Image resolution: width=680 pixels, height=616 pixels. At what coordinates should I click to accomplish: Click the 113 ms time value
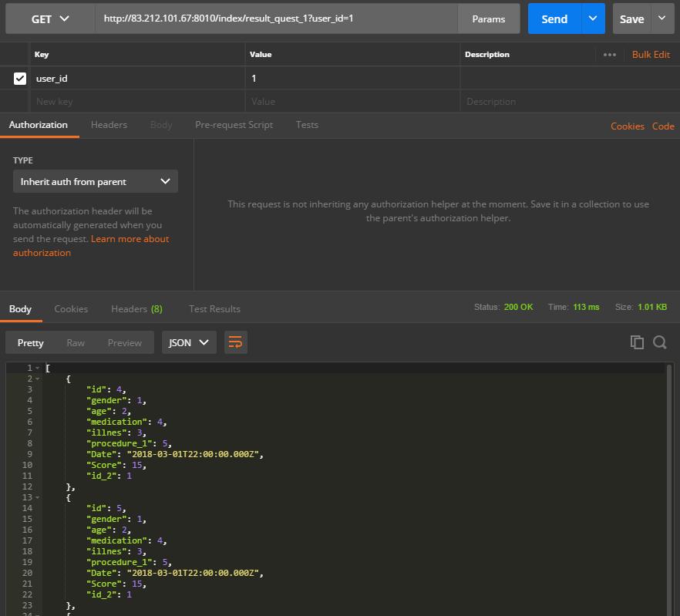point(586,307)
